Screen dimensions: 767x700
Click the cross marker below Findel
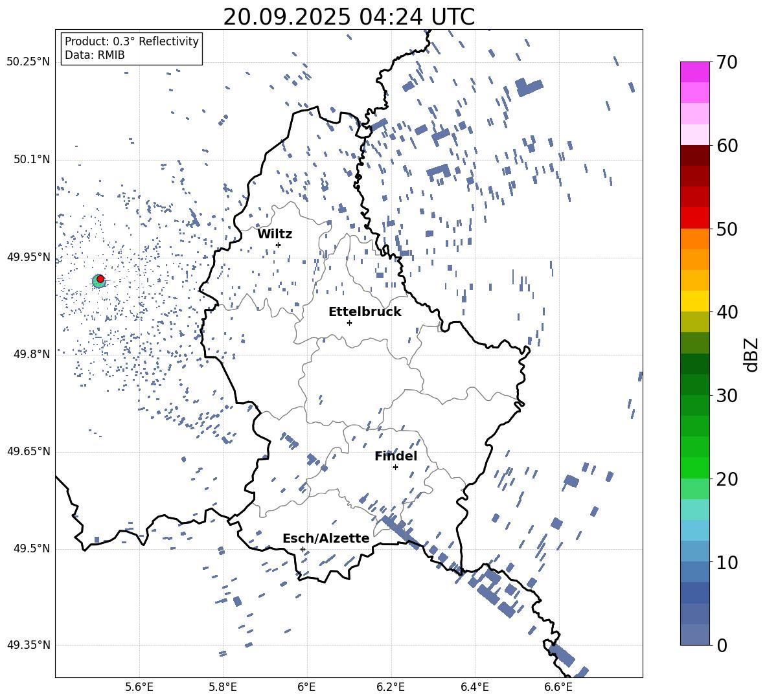point(395,468)
